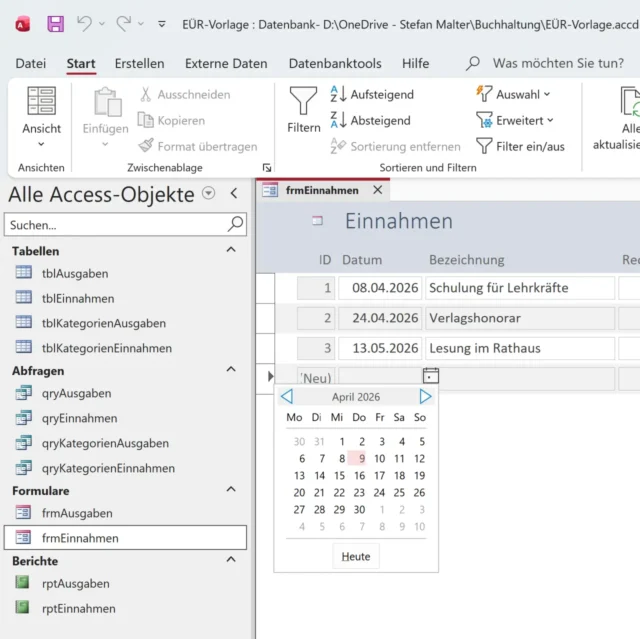Image resolution: width=640 pixels, height=639 pixels.
Task: Open the rptEinnahmen report
Action: tap(78, 608)
